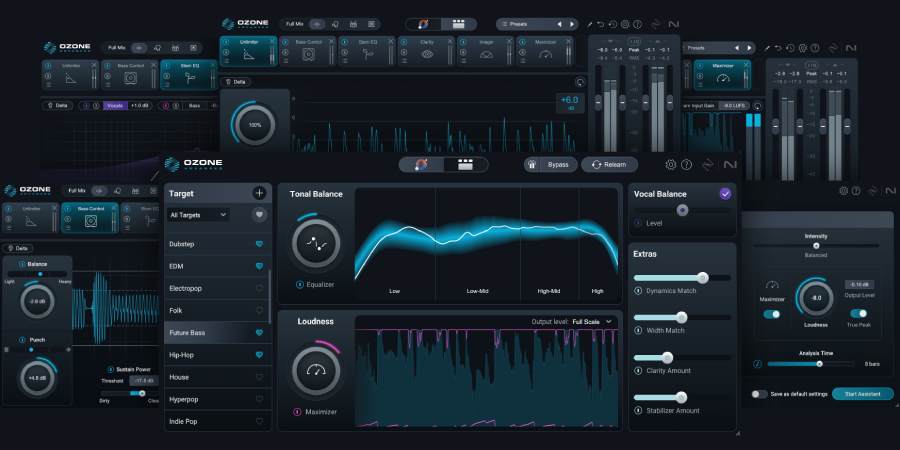
Task: Toggle Maximizer power under Loudness knob
Action: (x=297, y=412)
